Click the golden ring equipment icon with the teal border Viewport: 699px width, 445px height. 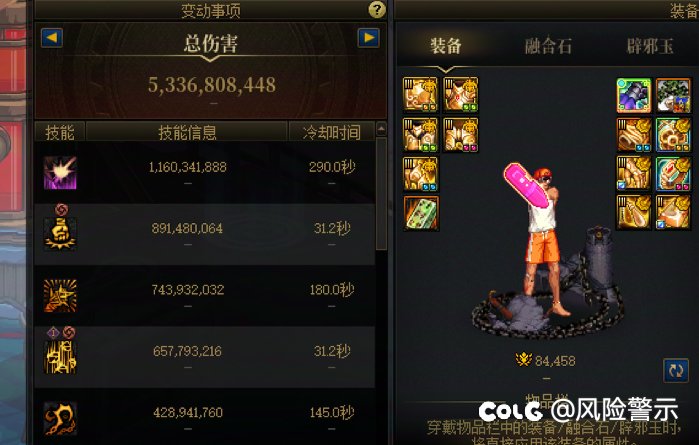pos(673,135)
